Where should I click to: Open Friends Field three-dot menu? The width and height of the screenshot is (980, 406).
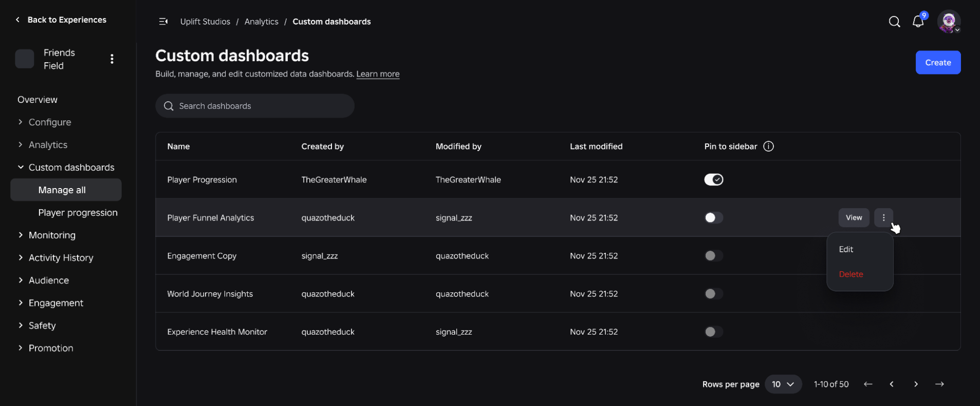pyautogui.click(x=112, y=59)
